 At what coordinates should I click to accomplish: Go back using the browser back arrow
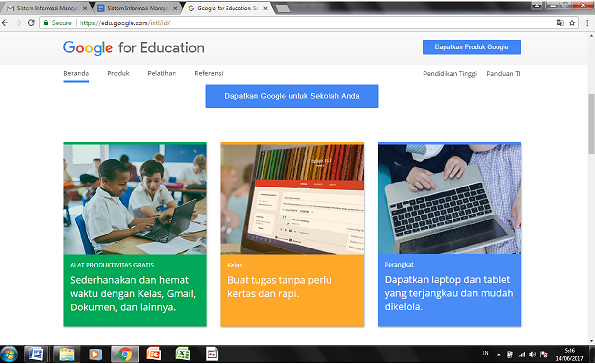pos(5,23)
